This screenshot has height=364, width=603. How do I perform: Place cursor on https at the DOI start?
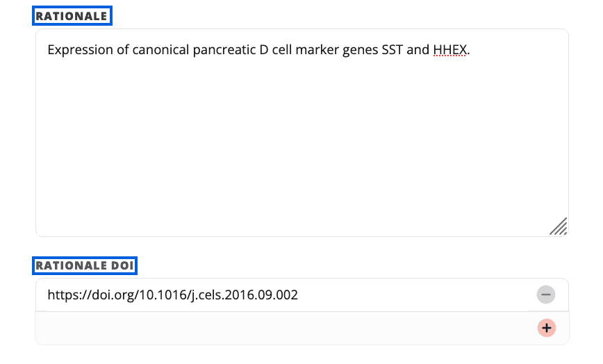coord(61,295)
